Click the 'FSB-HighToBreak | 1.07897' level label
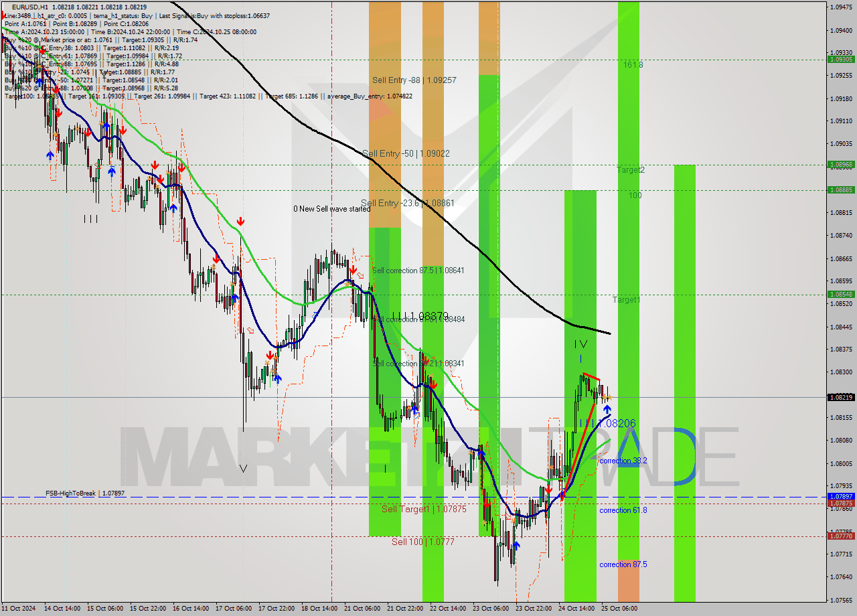This screenshot has width=857, height=616. click(x=85, y=493)
